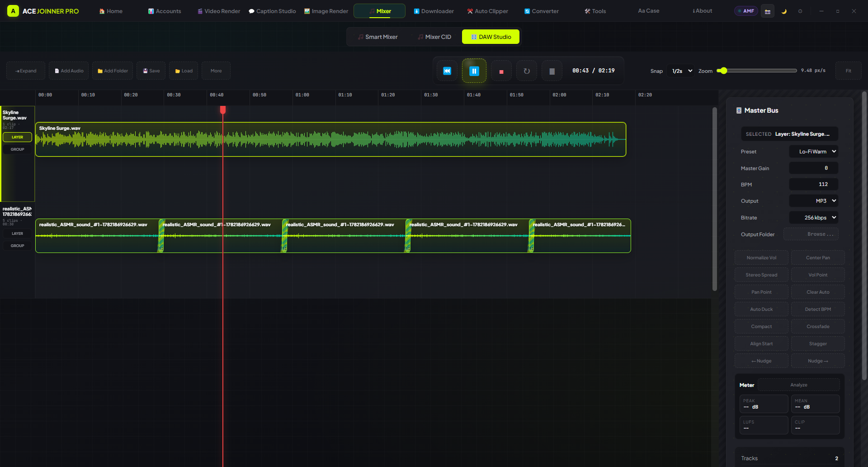Screen dimensions: 868x467
Task: Click the Stagger button
Action: pos(818,344)
